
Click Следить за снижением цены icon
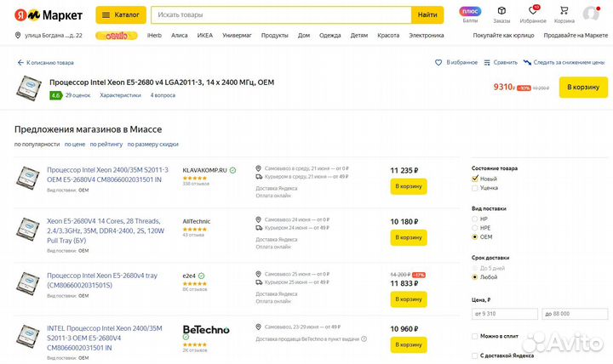tap(527, 62)
